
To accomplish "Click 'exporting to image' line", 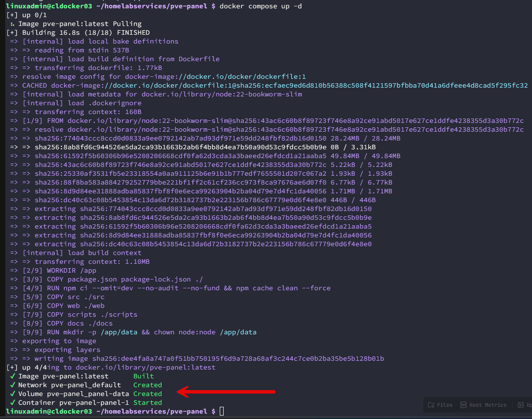I will tap(53, 341).
